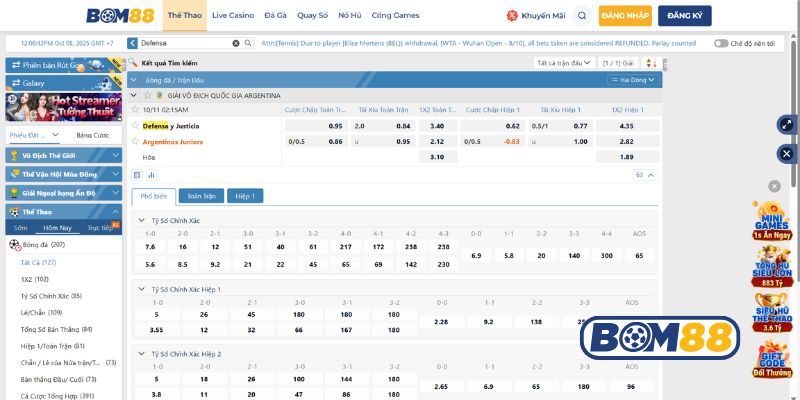
Task: Click the search field magnifier icon
Action: pos(248,43)
